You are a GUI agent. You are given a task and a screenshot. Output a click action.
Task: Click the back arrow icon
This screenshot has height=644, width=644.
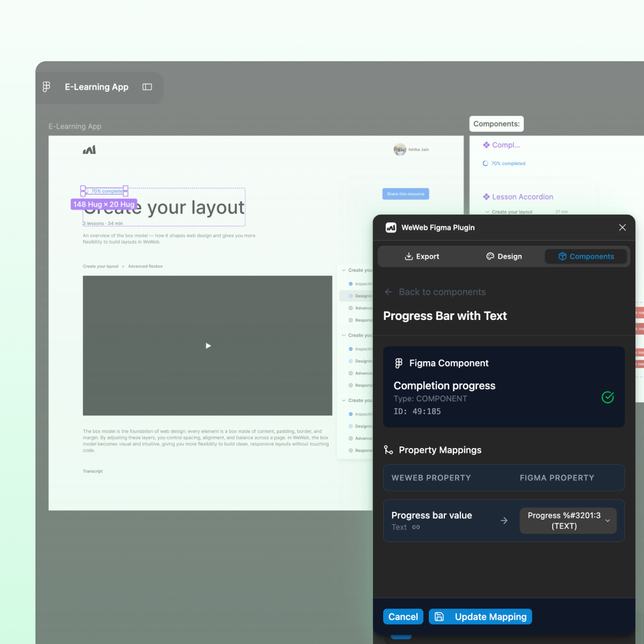click(x=389, y=292)
